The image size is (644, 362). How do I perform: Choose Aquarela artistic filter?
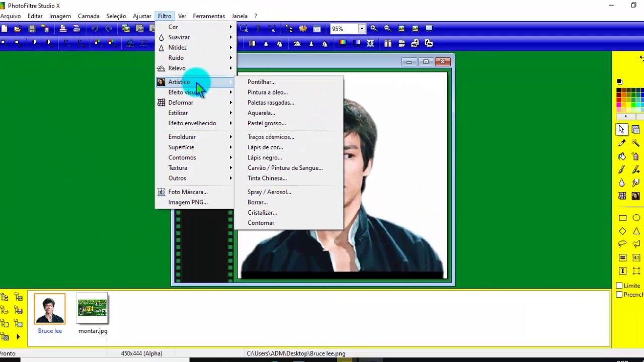(289, 113)
